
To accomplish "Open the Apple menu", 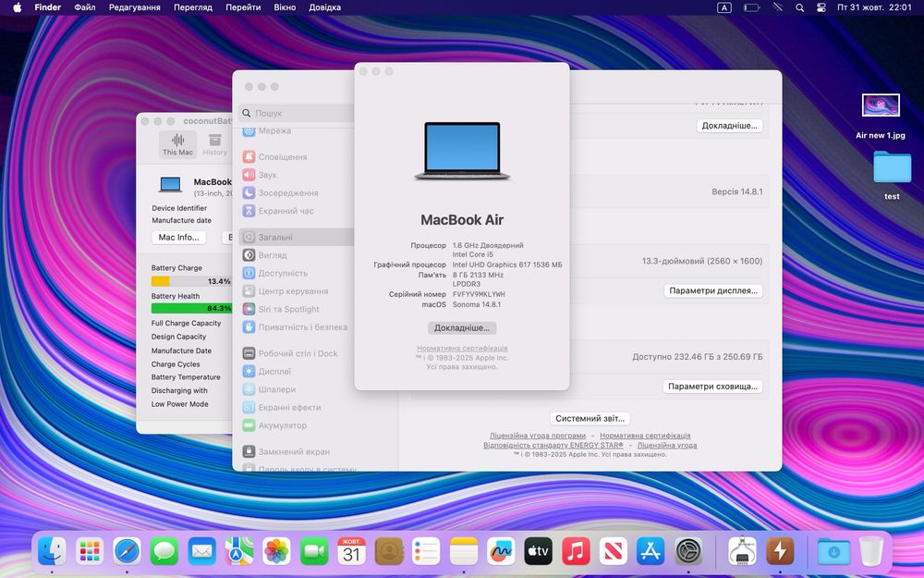I will click(x=17, y=7).
